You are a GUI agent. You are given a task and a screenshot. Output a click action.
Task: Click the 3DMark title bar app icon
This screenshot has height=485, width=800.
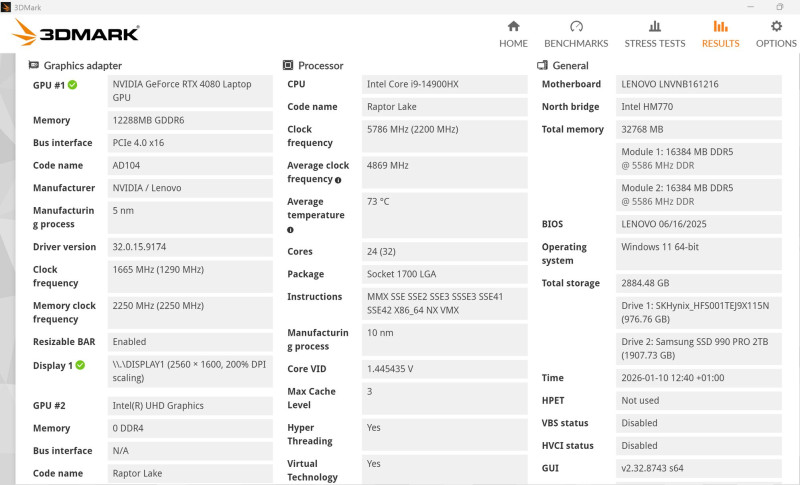coord(6,7)
